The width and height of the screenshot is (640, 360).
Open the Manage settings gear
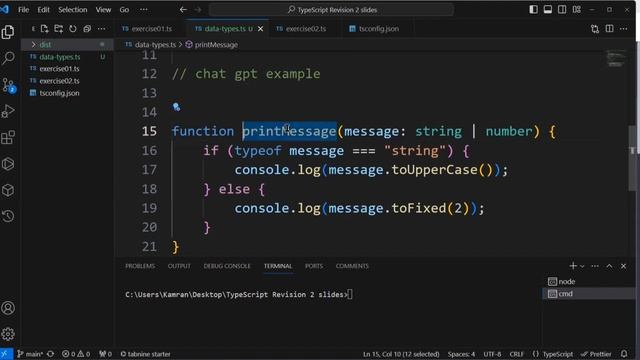point(8,334)
